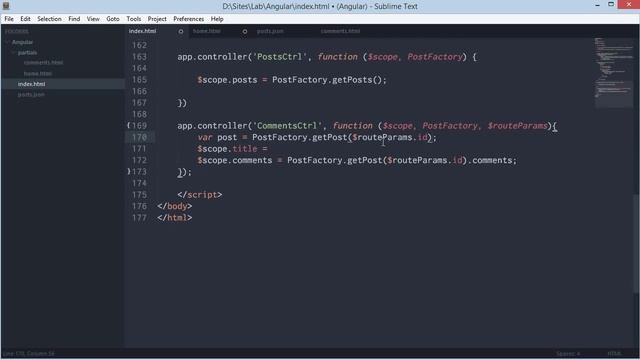Minimize the Sublime Text window

[x=598, y=5]
